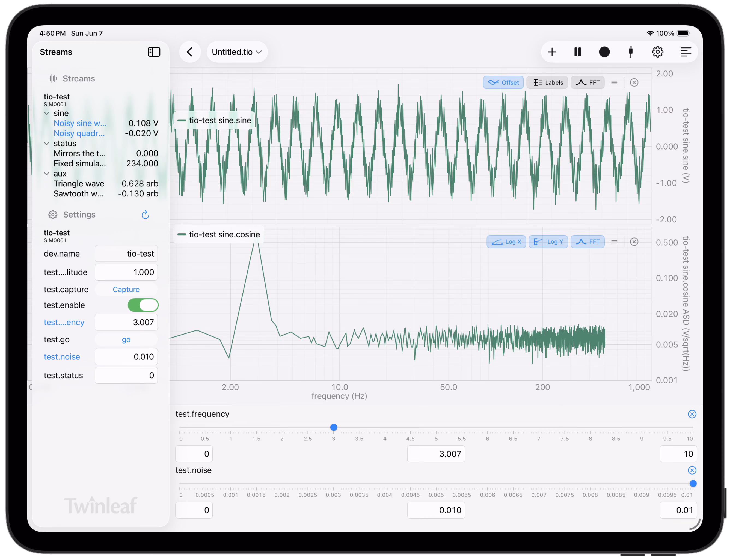Close the sine.cosine plot
The image size is (730, 560).
(x=634, y=242)
